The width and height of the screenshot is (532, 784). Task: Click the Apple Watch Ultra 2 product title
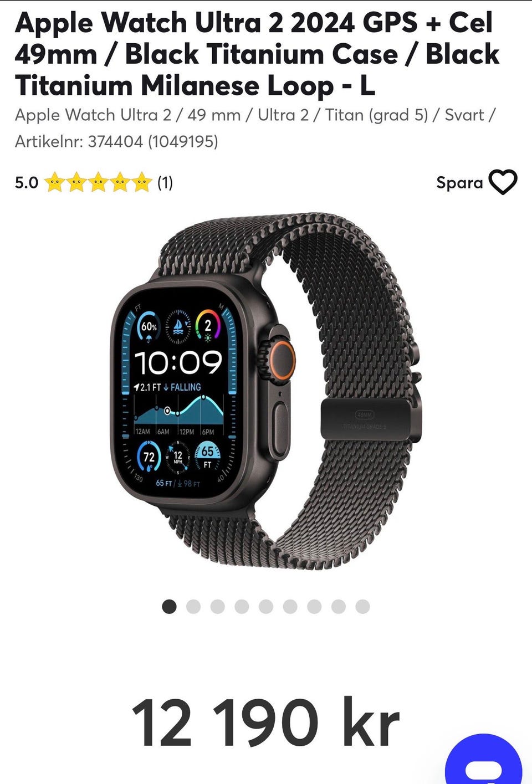tap(257, 54)
